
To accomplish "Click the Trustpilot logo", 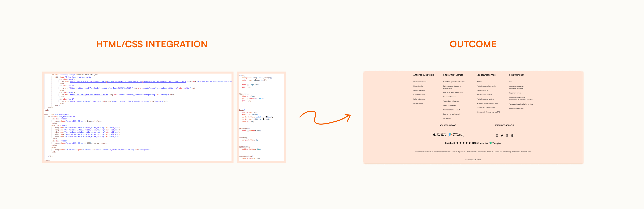I will (x=495, y=143).
